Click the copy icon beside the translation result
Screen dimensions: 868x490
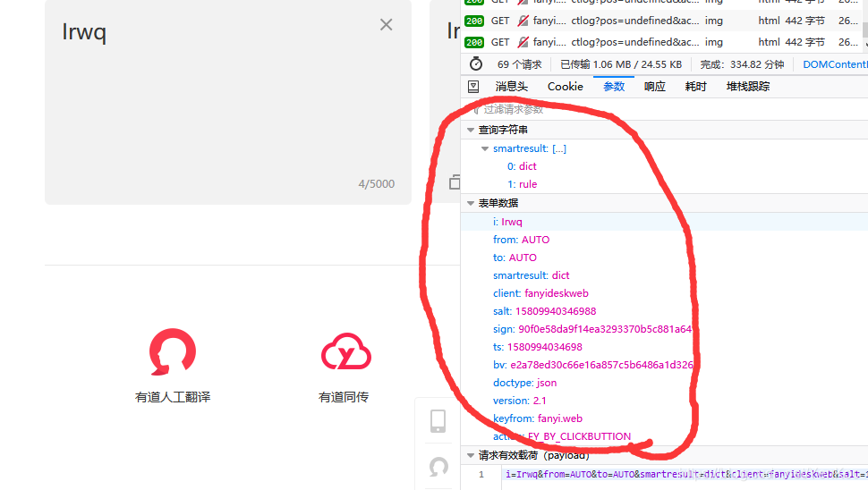[x=455, y=182]
